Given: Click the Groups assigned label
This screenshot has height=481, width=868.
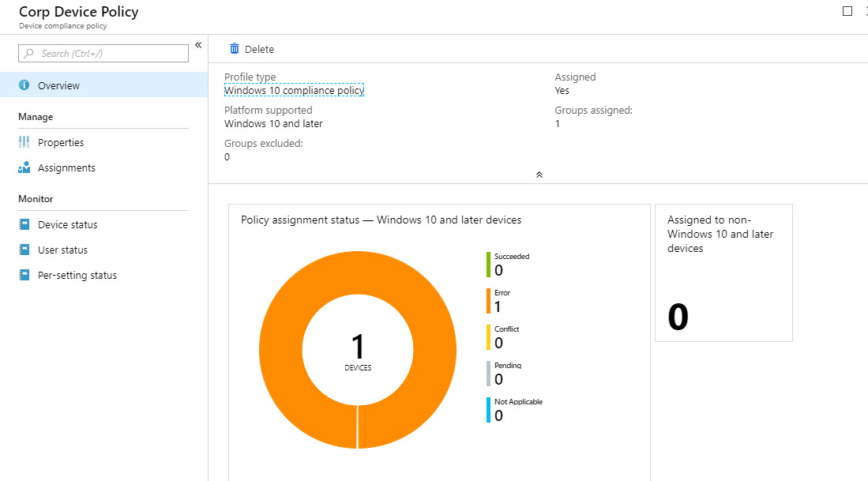Looking at the screenshot, I should [593, 110].
